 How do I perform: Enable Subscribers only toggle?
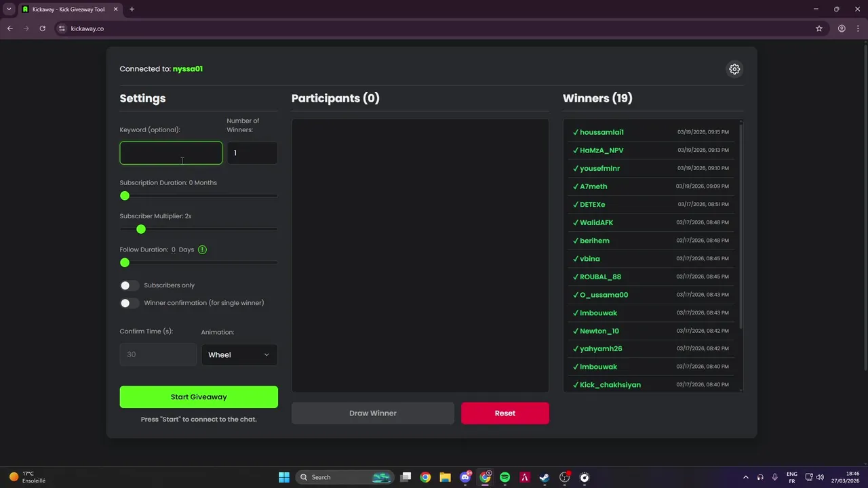130,285
